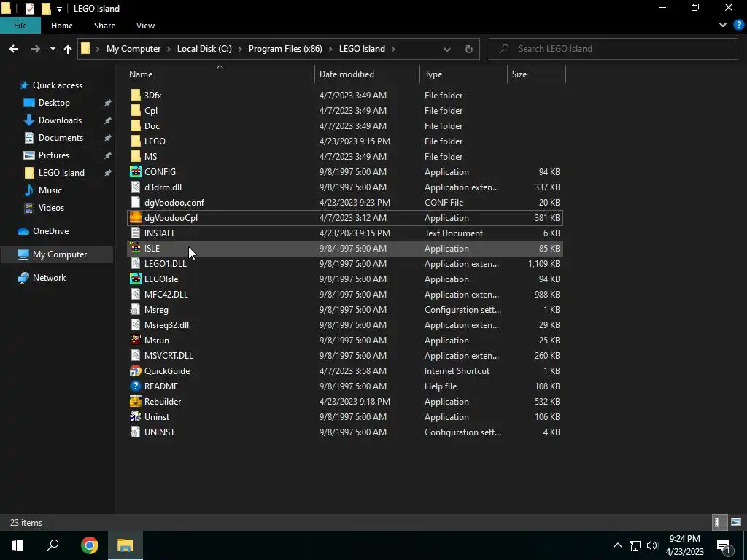Click the Msreg configuration file icon
This screenshot has width=747, height=560.
click(x=136, y=309)
